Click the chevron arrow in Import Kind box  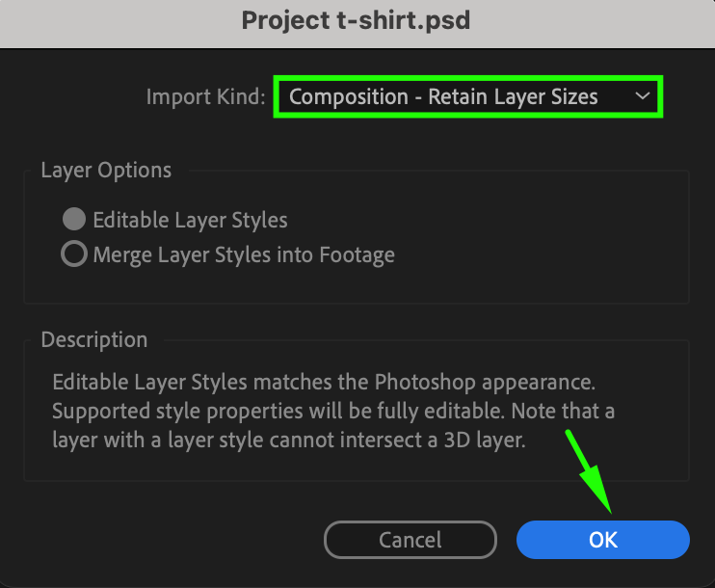pyautogui.click(x=643, y=96)
